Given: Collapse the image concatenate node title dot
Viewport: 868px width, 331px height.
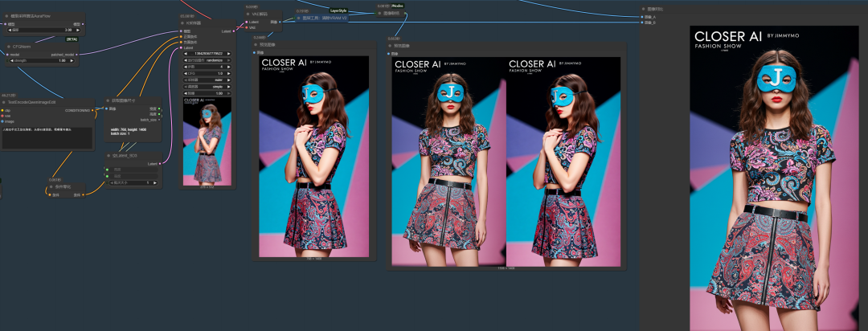Looking at the screenshot, I should point(379,14).
